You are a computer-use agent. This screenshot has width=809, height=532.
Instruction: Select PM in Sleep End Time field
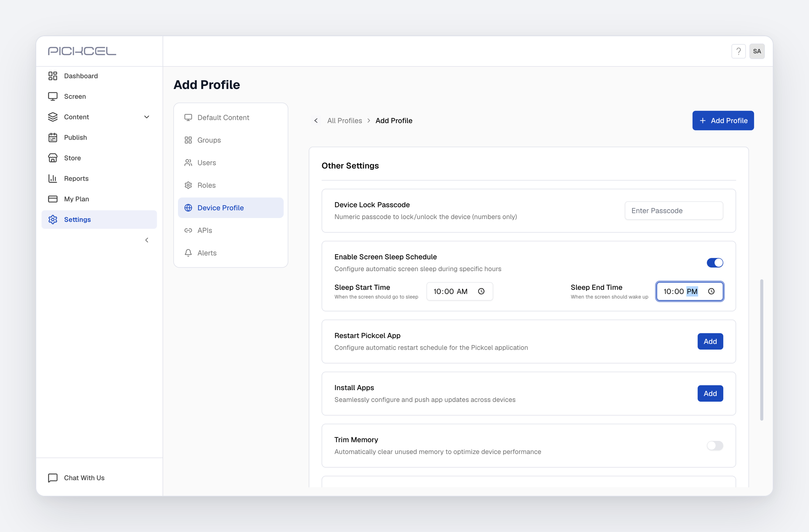click(x=692, y=291)
